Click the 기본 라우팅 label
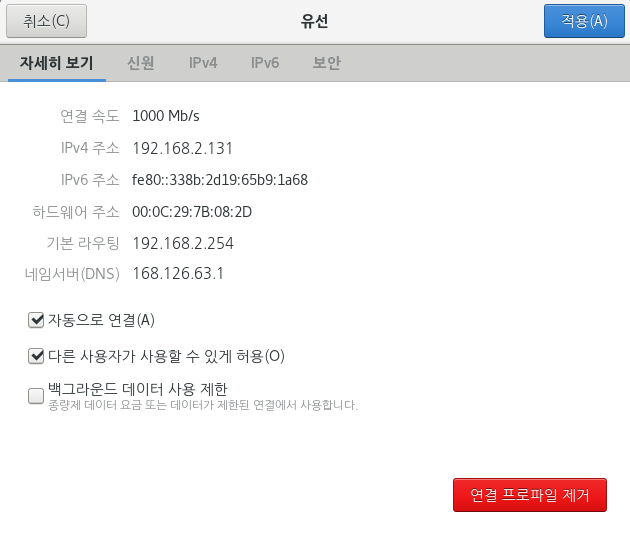The height and width of the screenshot is (533, 630). pyautogui.click(x=83, y=243)
